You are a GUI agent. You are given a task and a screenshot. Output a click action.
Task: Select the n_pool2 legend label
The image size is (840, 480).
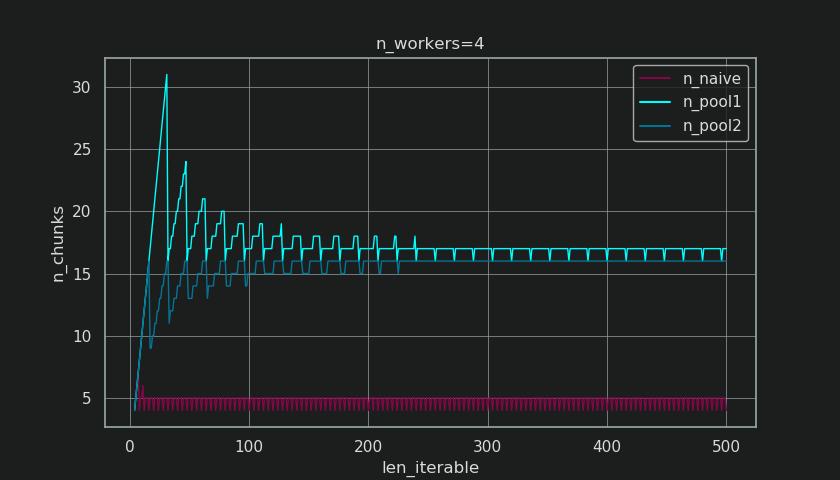click(x=711, y=126)
